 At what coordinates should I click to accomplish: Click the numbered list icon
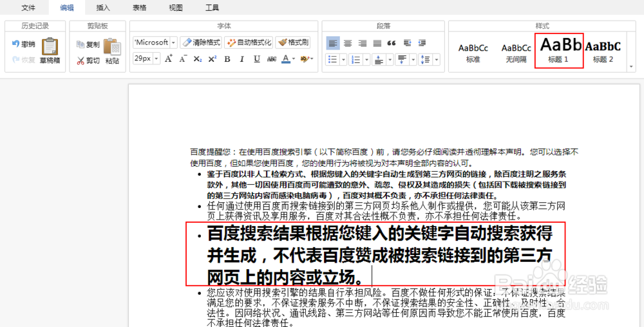click(x=355, y=59)
